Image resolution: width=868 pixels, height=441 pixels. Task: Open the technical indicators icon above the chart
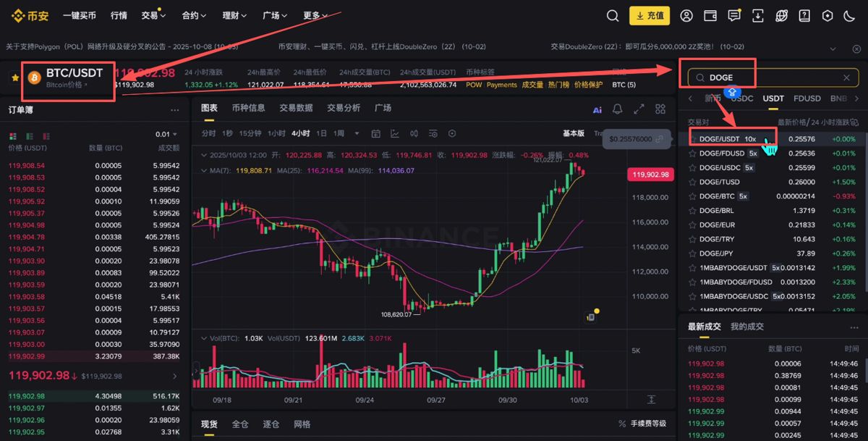394,134
